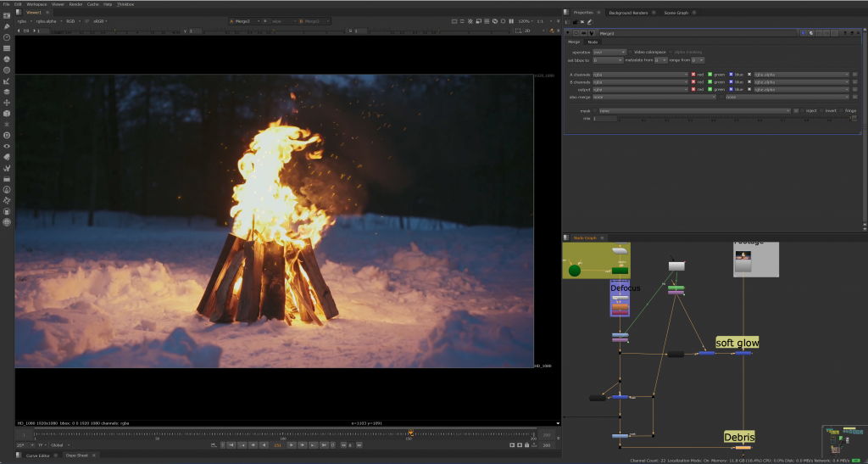Enable the invert mask checkbox
The image size is (868, 464).
822,111
